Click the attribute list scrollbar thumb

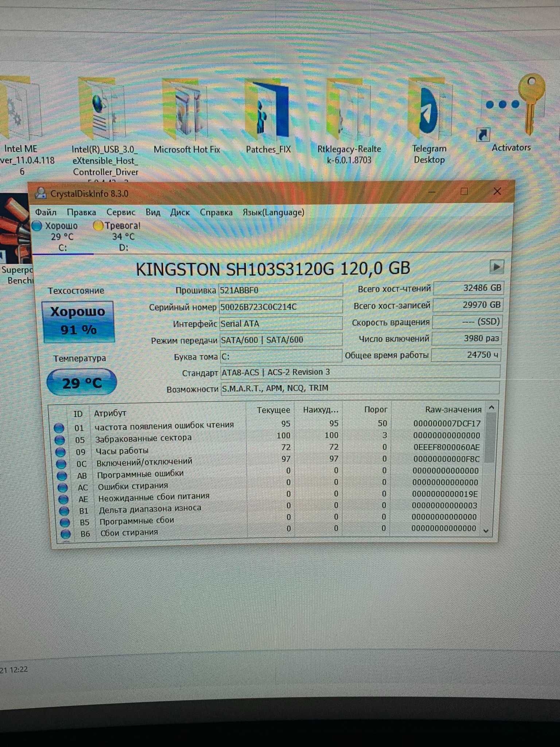click(491, 438)
